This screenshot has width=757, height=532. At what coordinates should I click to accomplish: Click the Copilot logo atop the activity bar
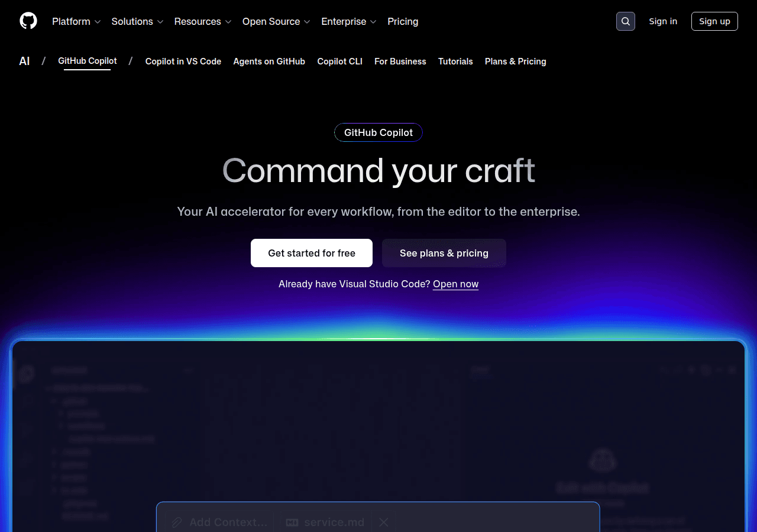[x=27, y=374]
